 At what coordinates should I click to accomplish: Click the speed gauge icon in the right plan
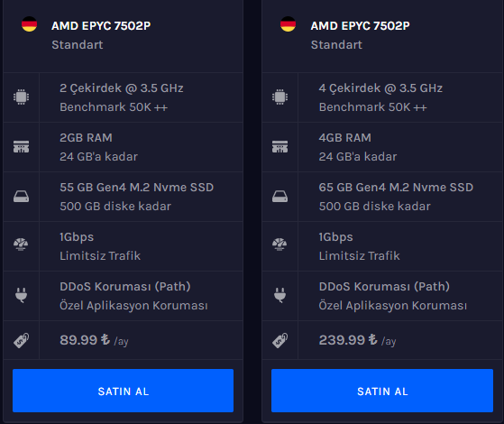[279, 244]
